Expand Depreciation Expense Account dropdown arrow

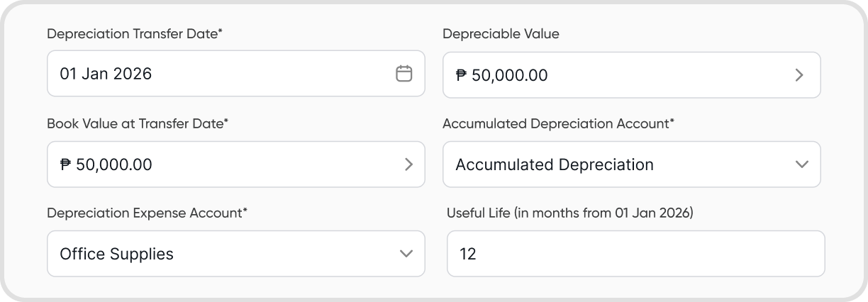406,254
